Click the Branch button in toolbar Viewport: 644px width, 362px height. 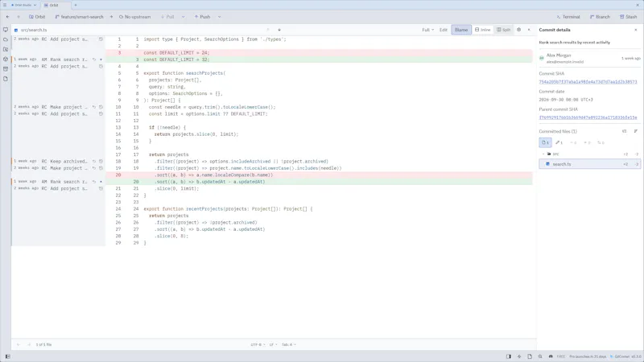pos(600,17)
